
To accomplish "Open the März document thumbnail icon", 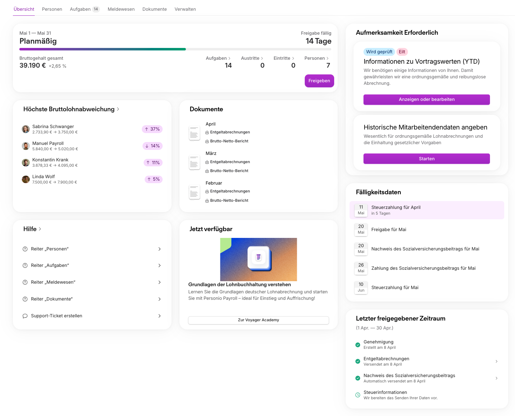I will [x=194, y=163].
